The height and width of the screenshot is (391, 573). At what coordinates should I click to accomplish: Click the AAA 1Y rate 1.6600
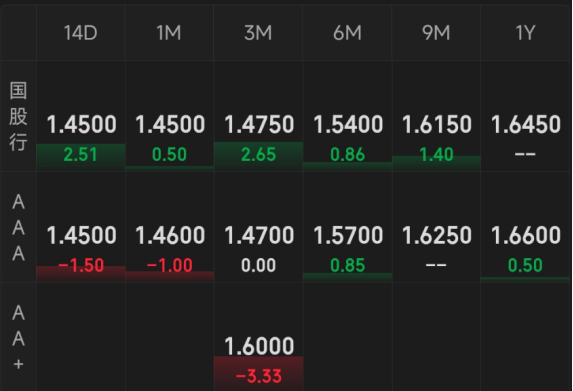525,235
